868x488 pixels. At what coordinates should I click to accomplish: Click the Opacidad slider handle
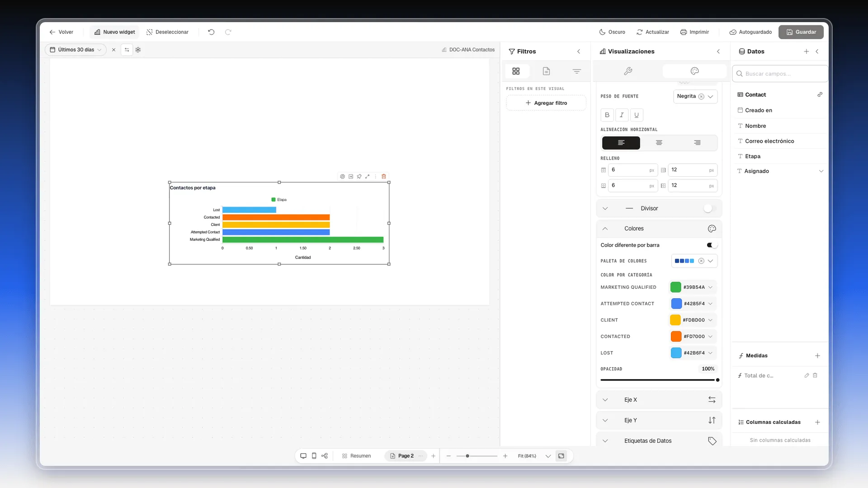point(717,380)
